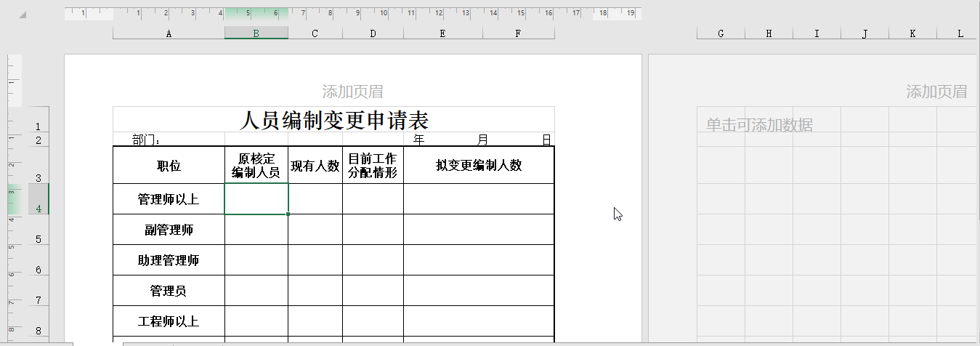980x346 pixels.
Task: Select column G header on second page
Action: pos(720,33)
